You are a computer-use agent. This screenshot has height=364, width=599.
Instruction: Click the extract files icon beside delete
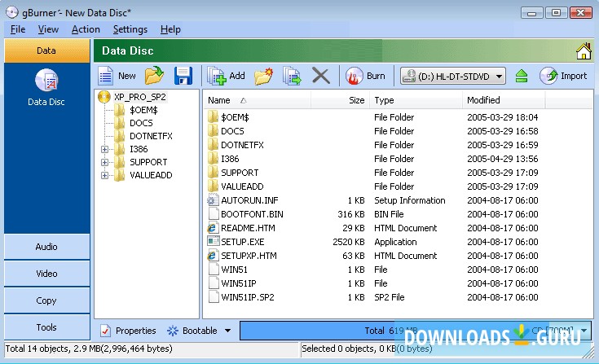tap(292, 76)
